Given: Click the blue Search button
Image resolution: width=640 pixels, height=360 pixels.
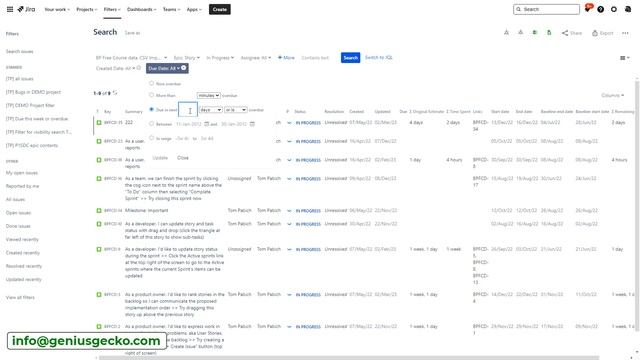Looking at the screenshot, I should coord(350,58).
